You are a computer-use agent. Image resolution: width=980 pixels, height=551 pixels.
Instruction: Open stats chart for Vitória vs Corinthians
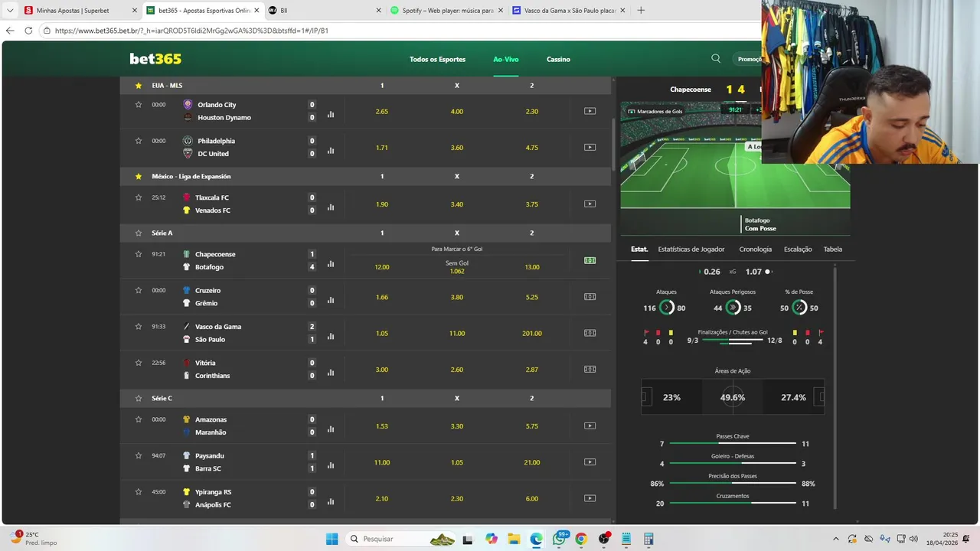coord(331,373)
